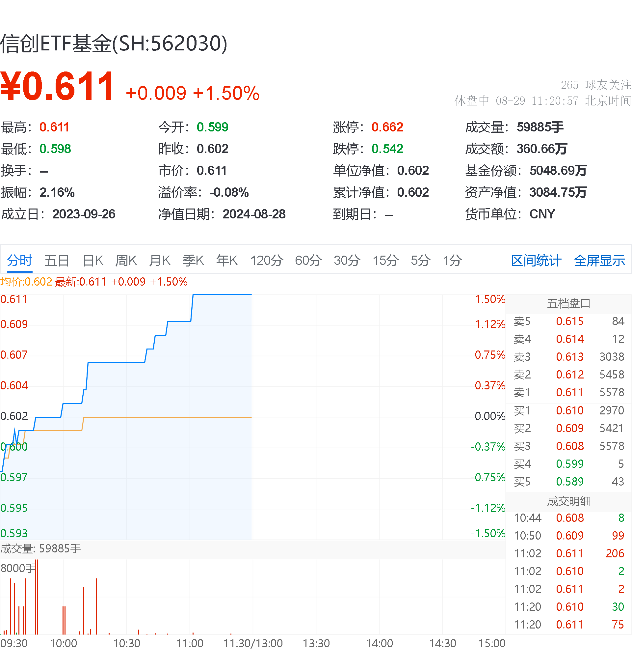Select the 年K chart tab
Viewport: 632px width, 672px height.
[x=227, y=261]
